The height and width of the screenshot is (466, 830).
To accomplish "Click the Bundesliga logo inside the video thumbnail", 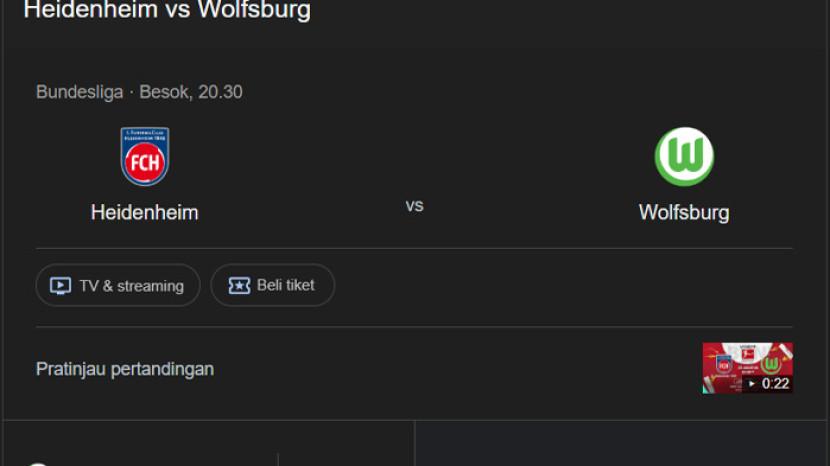I will 747,353.
